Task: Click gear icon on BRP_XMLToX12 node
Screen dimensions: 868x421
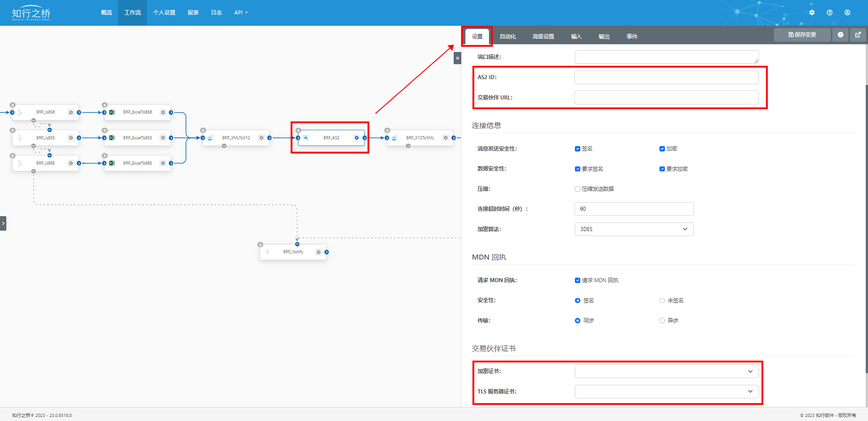Action: click(261, 138)
